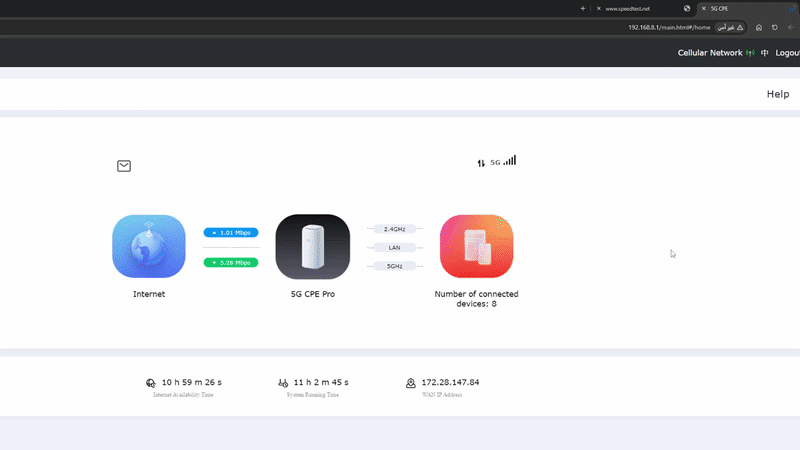Click the System Running Time icon
This screenshot has width=800, height=450.
(283, 383)
